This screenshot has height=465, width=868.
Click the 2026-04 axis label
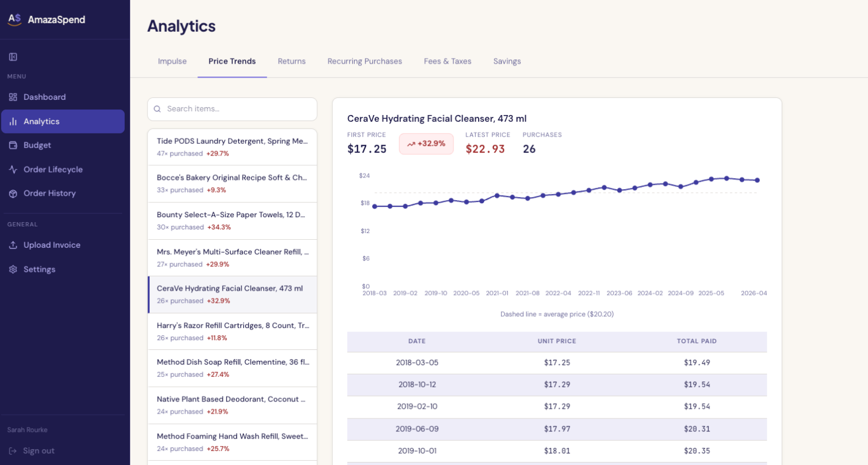754,293
